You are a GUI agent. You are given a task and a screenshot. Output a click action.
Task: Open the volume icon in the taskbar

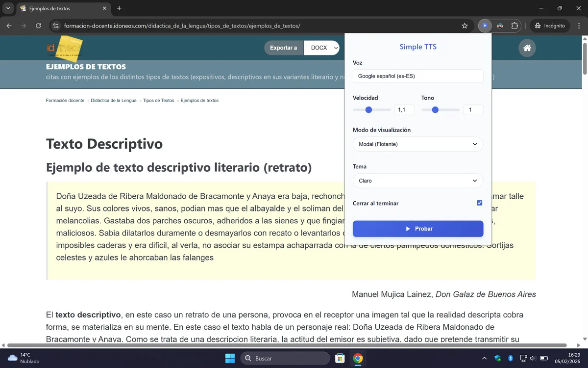coord(534,358)
